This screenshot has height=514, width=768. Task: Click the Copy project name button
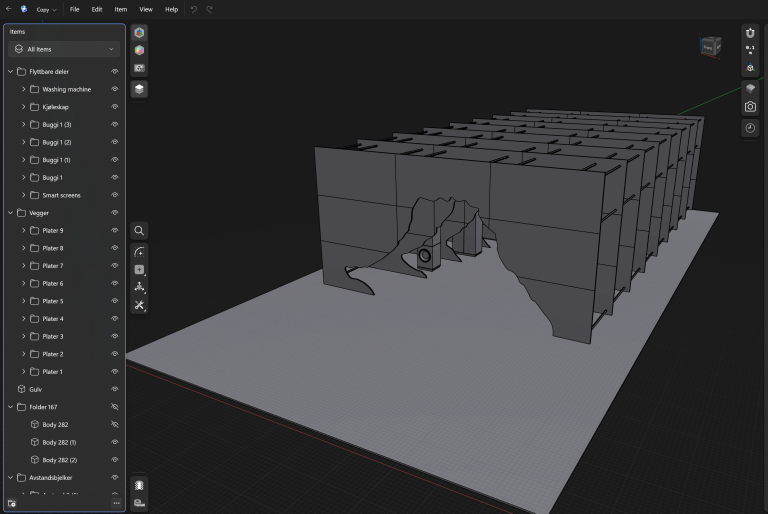(46, 9)
